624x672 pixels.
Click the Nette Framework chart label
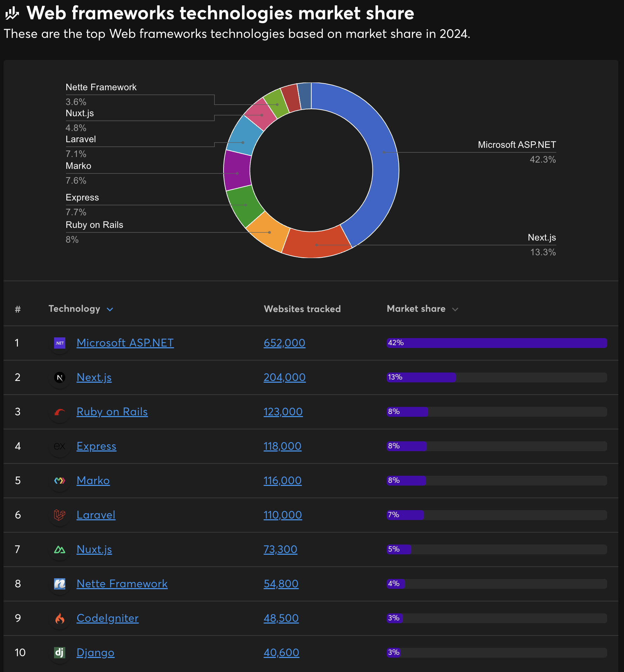[101, 87]
